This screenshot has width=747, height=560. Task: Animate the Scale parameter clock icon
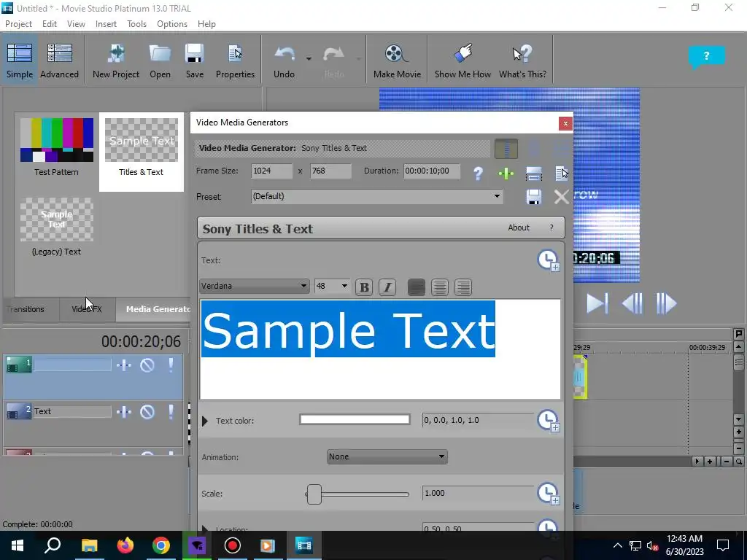coord(548,494)
